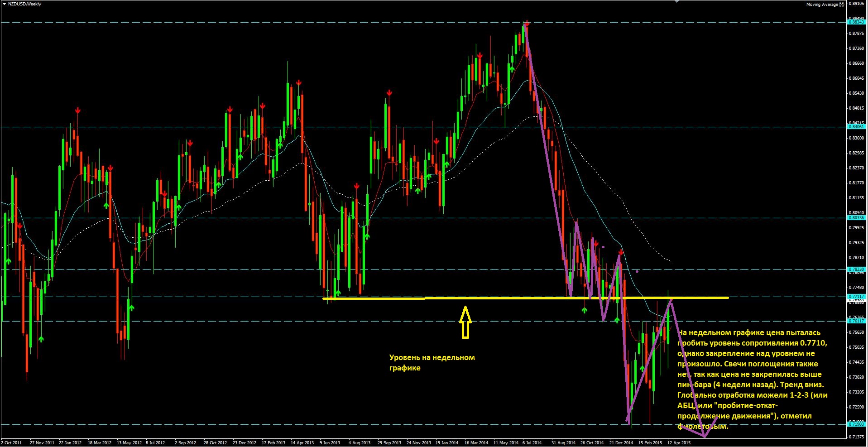
Task: Click the 0.78710 price scale value
Action: [x=856, y=258]
